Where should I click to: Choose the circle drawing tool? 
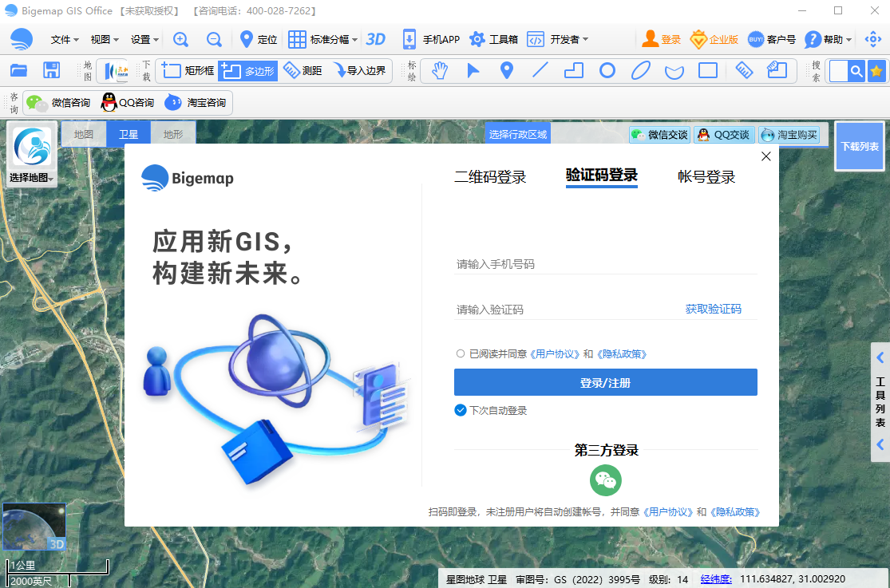[x=607, y=71]
